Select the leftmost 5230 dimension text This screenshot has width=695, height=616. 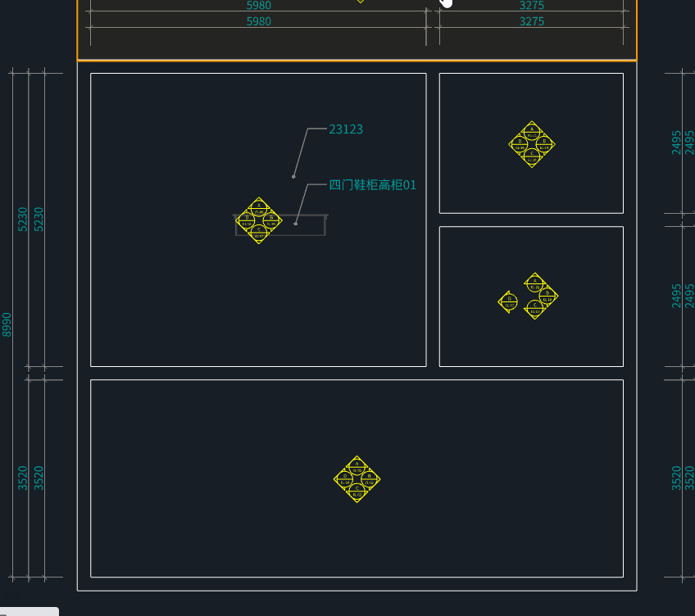point(23,219)
